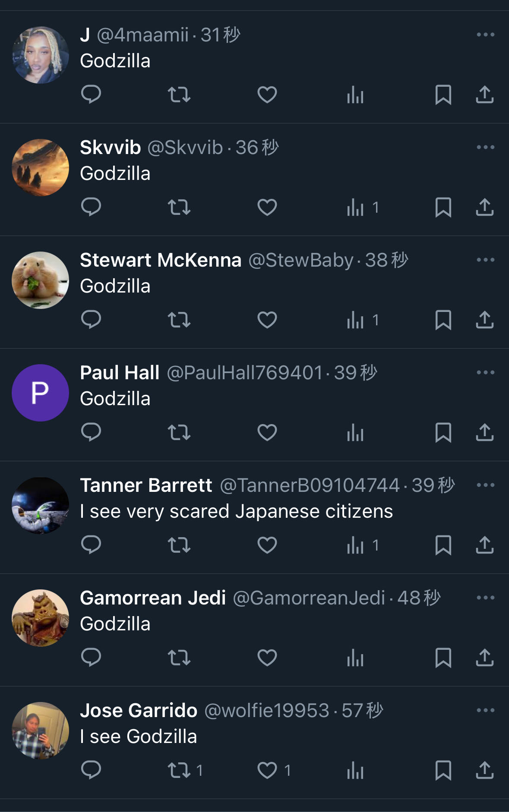Open the @GamorreanJedi handle link
The height and width of the screenshot is (812, 509).
(x=309, y=598)
